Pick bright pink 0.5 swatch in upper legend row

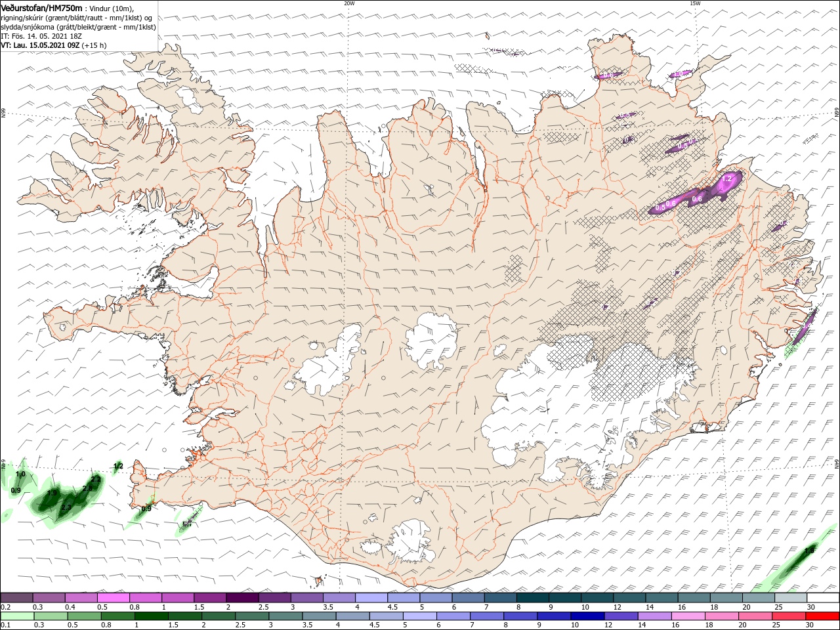(x=113, y=598)
